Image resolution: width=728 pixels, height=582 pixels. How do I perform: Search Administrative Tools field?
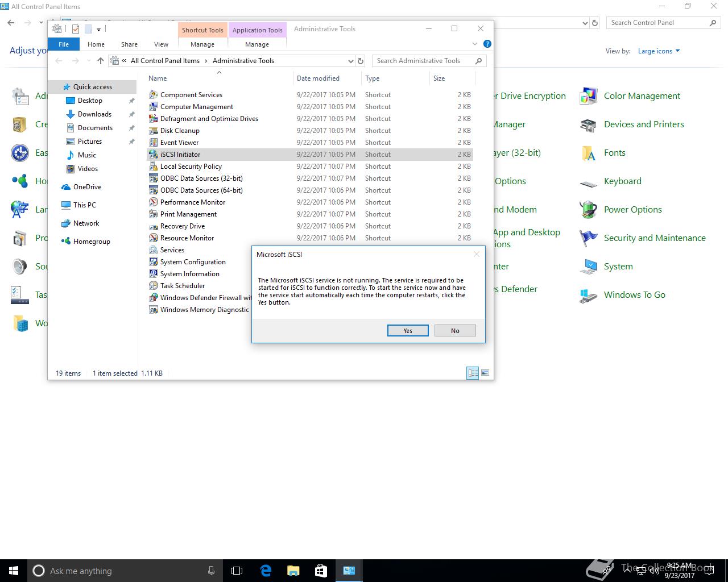429,61
